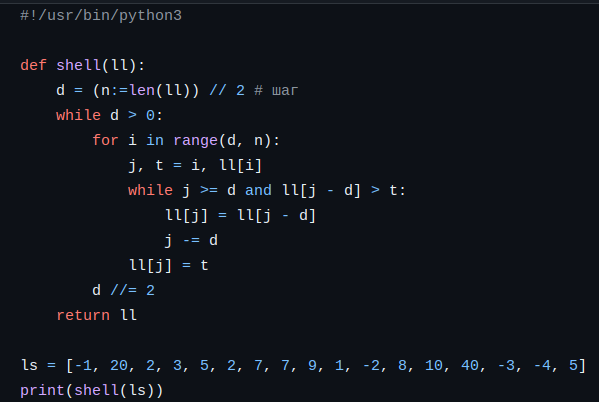Viewport: 599px width, 402px height.
Task: Click 'll[j - d] > t:' in the while condition
Action: pyautogui.click(x=344, y=190)
